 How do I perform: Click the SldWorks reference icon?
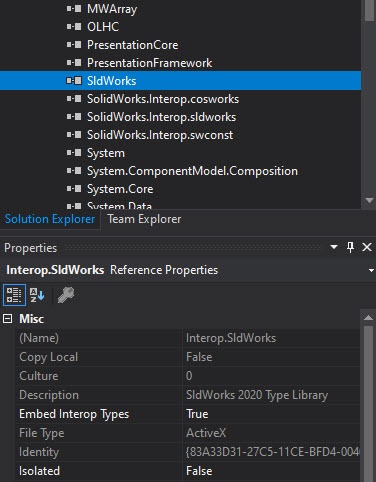(x=74, y=81)
